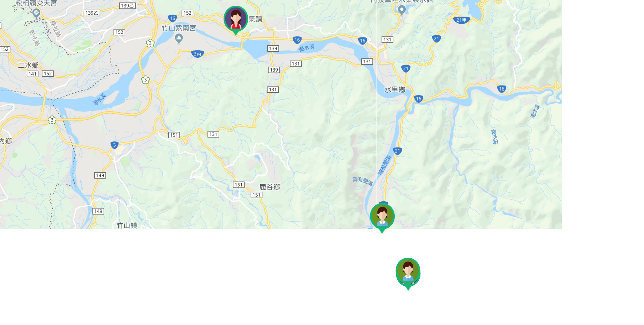Select the grey location pin near the 21甲 shield
Screen dimensions: 644x325
coord(402,10)
